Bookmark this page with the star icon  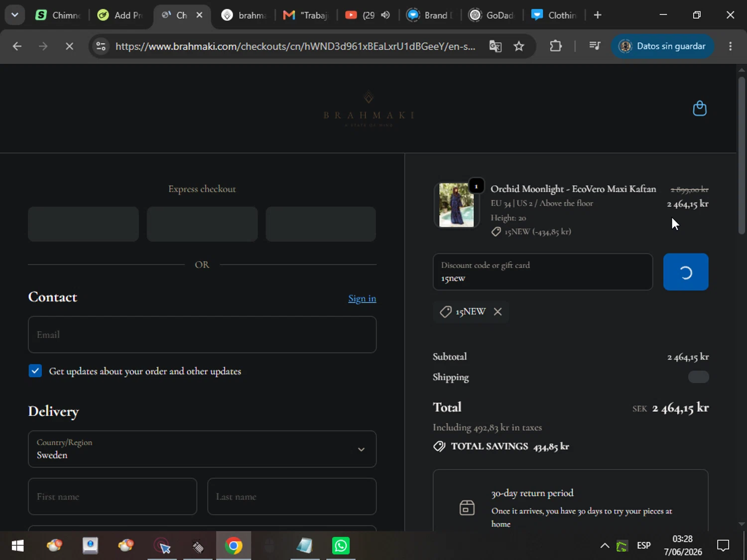(x=519, y=46)
